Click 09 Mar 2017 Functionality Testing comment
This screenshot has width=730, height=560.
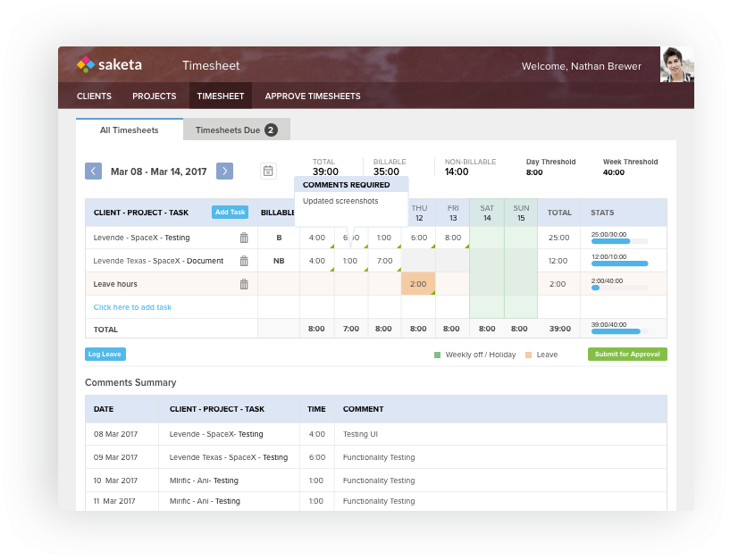point(379,457)
